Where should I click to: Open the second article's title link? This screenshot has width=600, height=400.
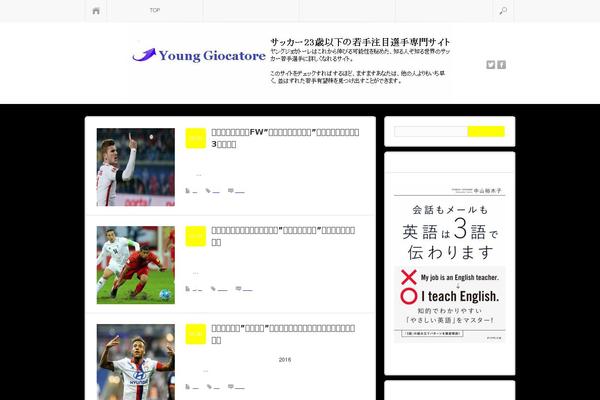283,236
